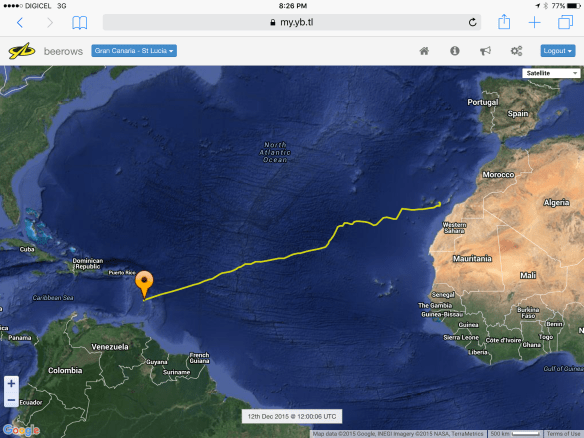
Task: Click the megaphone announcements icon
Action: pos(485,51)
